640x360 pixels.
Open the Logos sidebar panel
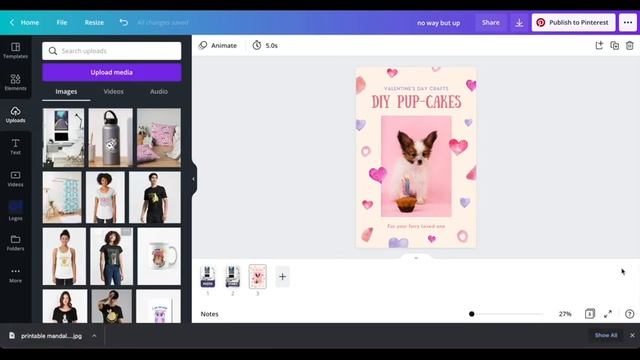[x=16, y=211]
